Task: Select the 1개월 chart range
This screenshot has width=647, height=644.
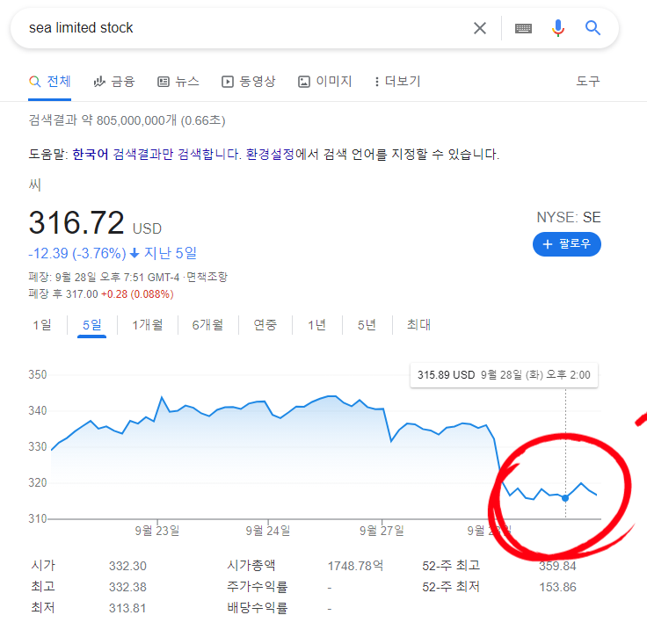Action: (148, 325)
